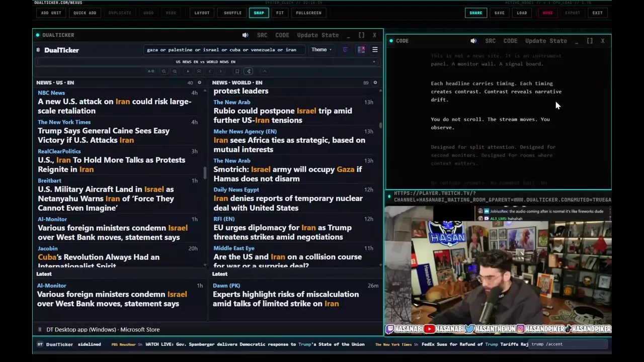Viewport: 644px width, 362px height.
Task: Click the previous arrow icon in ticker controls
Action: pyautogui.click(x=210, y=71)
